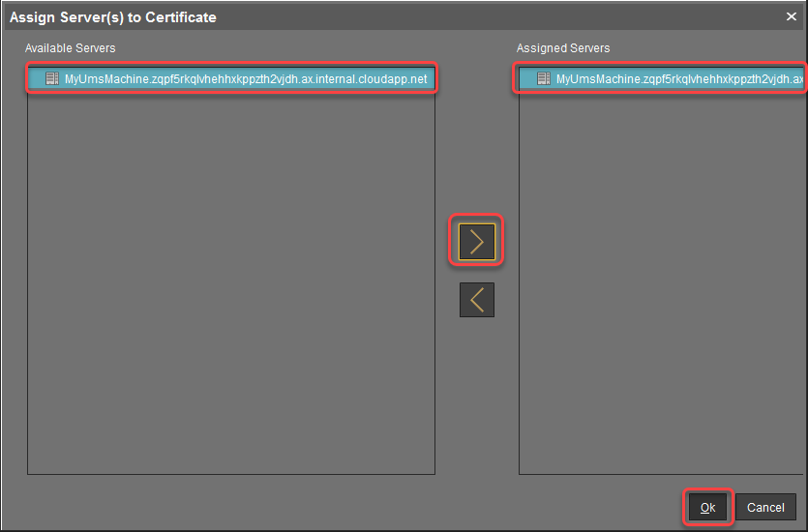The height and width of the screenshot is (532, 808).
Task: Click the dialog title 'Assign Server(s) to Certificate'
Action: coord(113,17)
